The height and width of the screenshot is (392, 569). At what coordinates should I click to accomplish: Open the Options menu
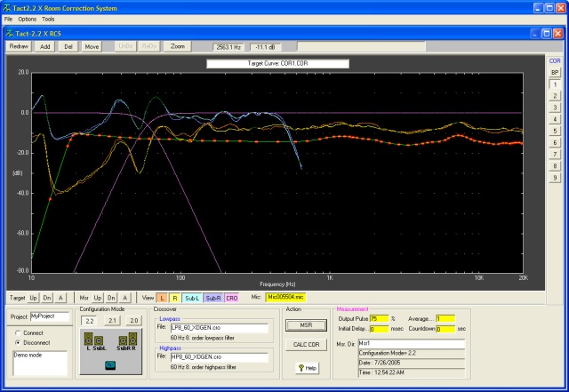tap(28, 19)
